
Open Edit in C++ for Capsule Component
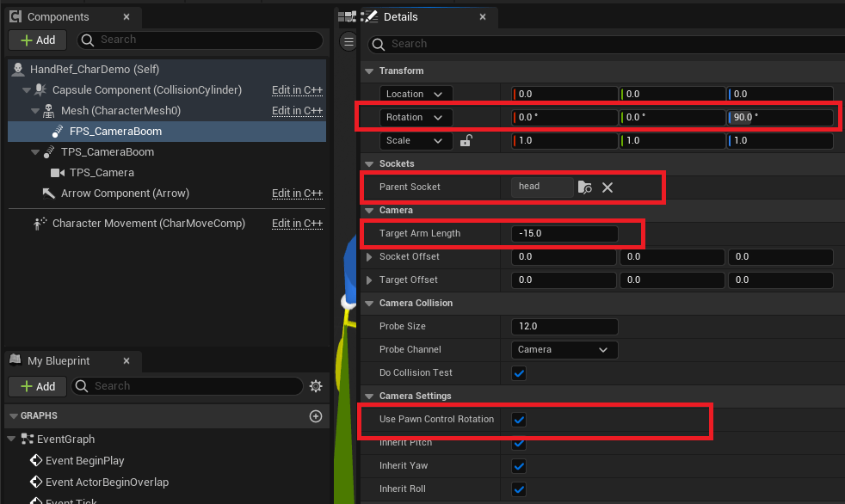297,90
